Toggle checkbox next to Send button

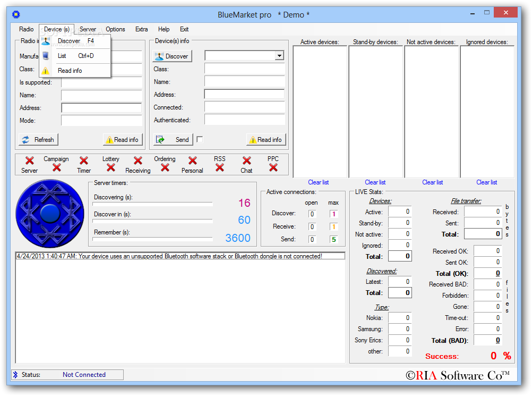(200, 140)
